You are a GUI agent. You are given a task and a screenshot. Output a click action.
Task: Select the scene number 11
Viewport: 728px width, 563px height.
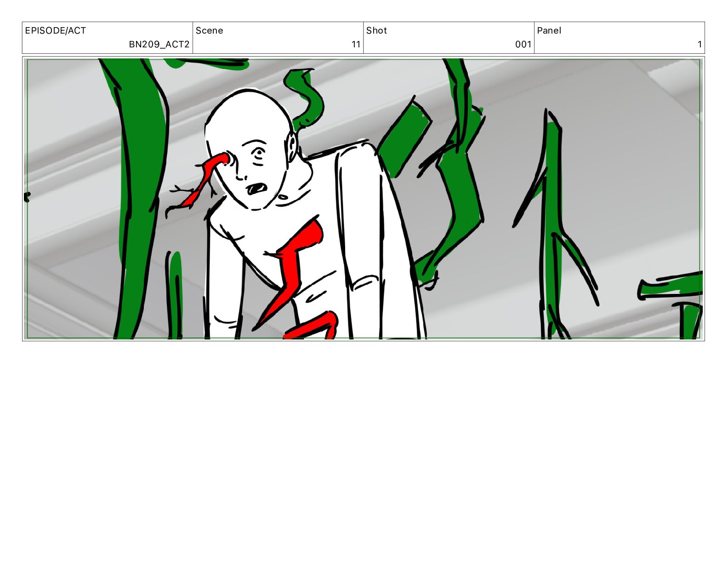click(x=356, y=45)
